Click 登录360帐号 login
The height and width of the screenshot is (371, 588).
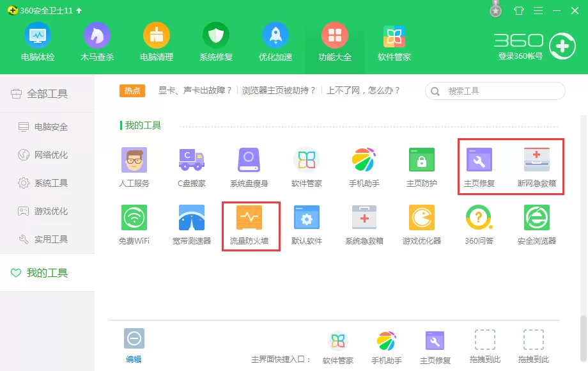coord(520,56)
